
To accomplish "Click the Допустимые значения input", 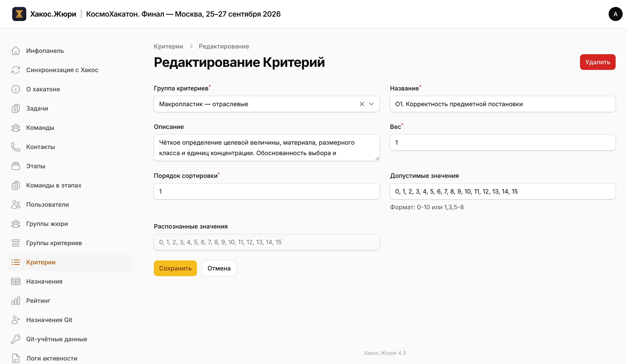I will click(x=503, y=191).
